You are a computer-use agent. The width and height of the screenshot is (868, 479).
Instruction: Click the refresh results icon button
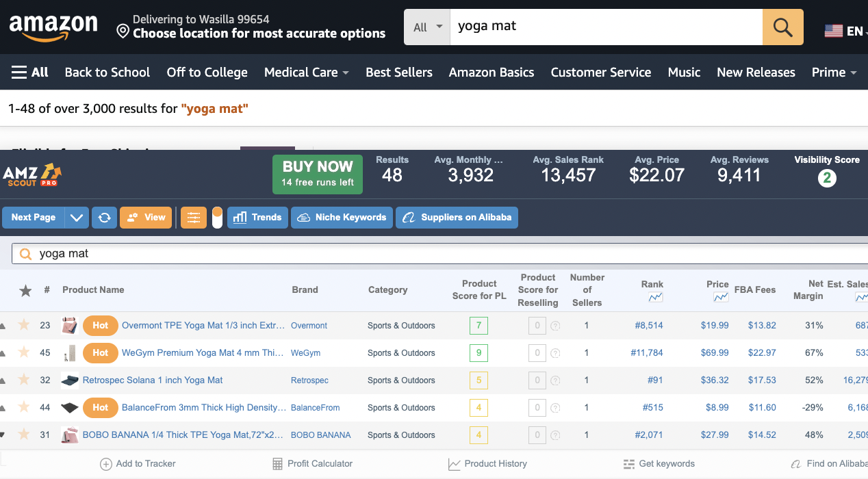point(104,218)
